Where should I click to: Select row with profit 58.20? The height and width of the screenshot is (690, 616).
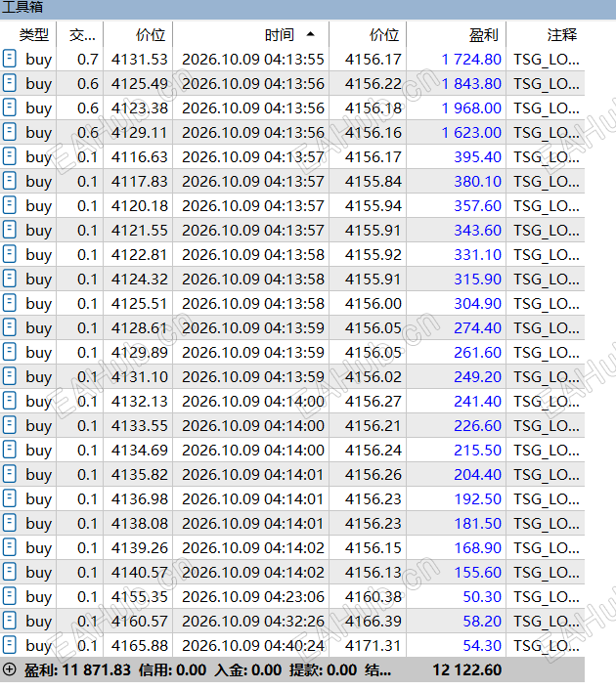(292, 621)
